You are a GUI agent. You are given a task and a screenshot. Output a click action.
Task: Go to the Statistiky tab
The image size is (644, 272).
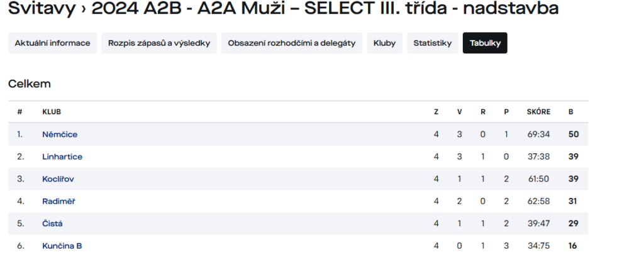tap(433, 43)
